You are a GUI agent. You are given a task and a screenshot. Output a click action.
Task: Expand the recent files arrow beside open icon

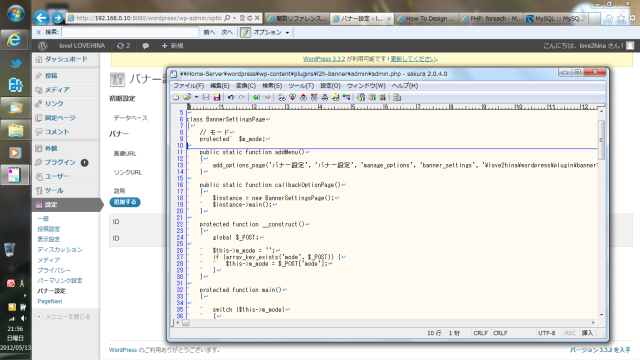click(196, 97)
